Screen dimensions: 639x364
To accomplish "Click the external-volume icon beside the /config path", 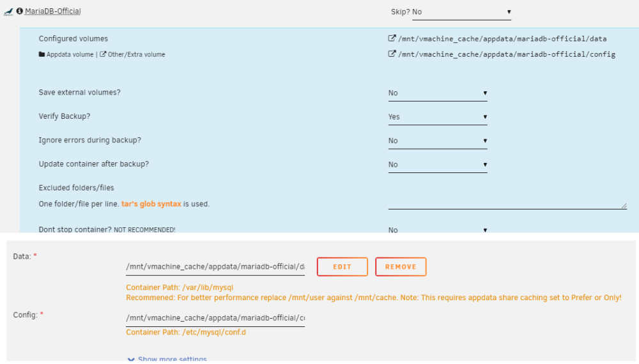I will click(392, 54).
